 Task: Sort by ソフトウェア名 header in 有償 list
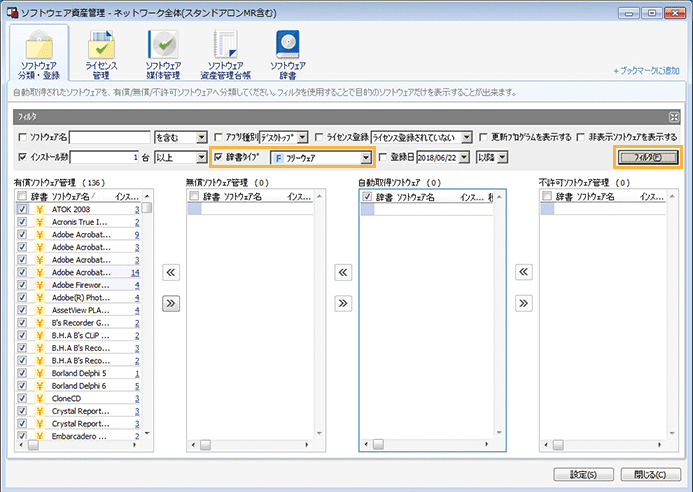73,196
